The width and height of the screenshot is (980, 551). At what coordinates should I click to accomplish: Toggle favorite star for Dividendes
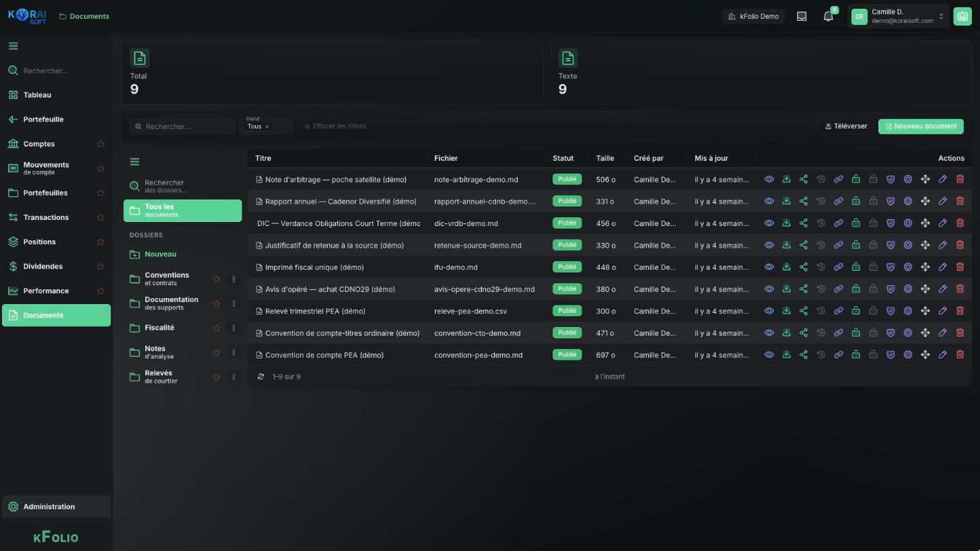(x=100, y=266)
